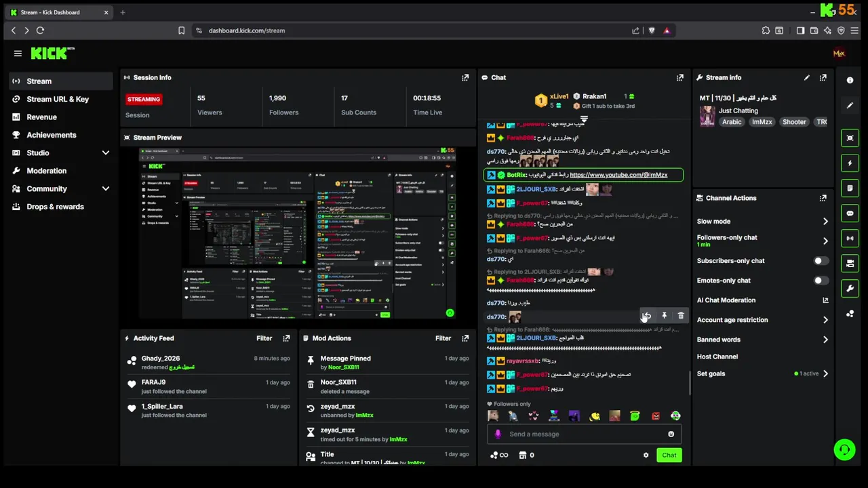
Task: Click the wrench icon in the right sidebar
Action: point(850,288)
